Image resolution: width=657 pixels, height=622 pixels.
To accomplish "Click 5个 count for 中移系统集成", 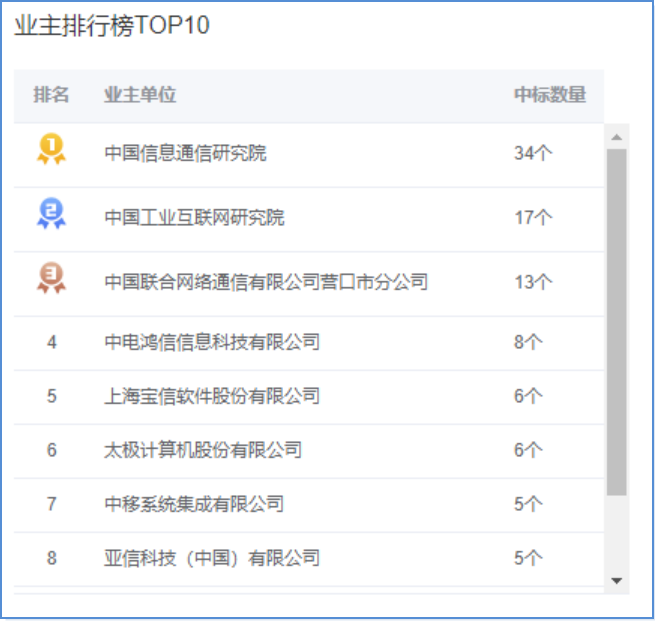I will click(x=530, y=505).
